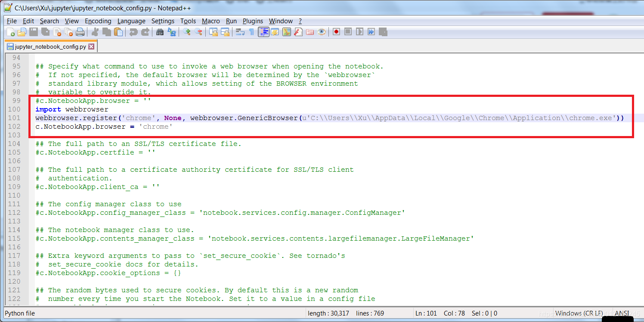Start macro recording with red dot icon
Image resolution: width=644 pixels, height=322 pixels.
click(336, 32)
